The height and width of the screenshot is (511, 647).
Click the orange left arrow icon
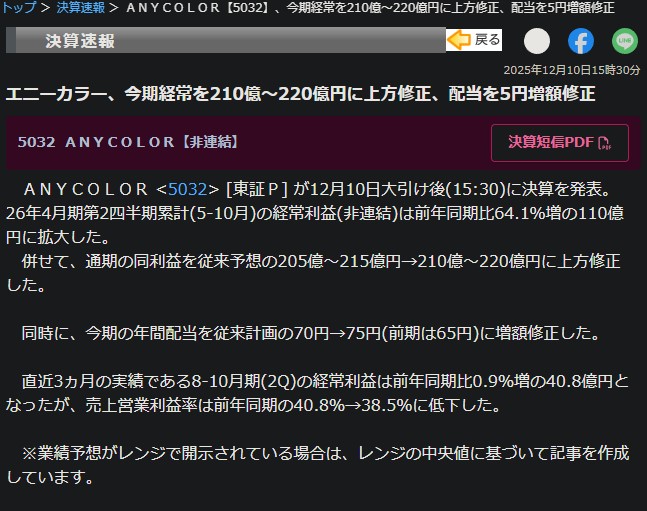coord(459,40)
